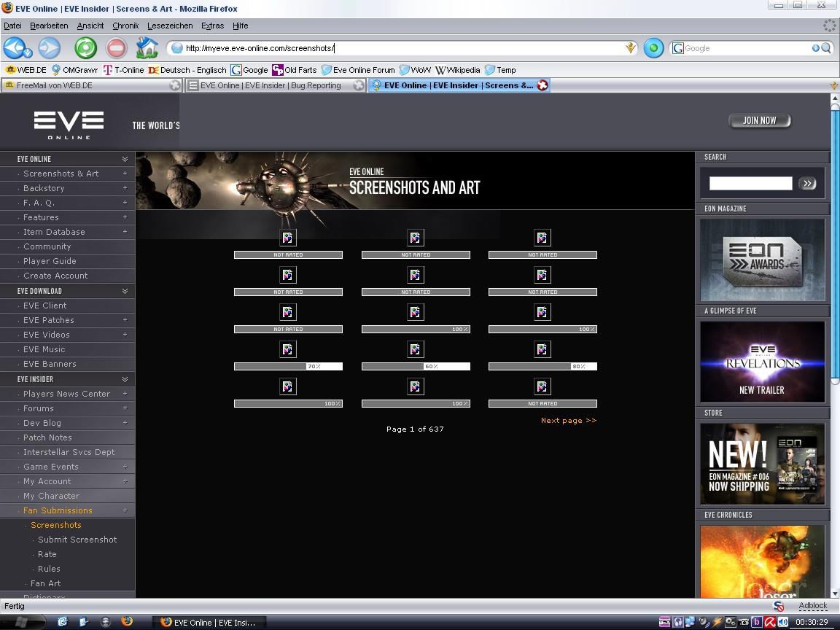Open the screenshot thumbnail rated 70%
The image size is (840, 630).
point(288,349)
